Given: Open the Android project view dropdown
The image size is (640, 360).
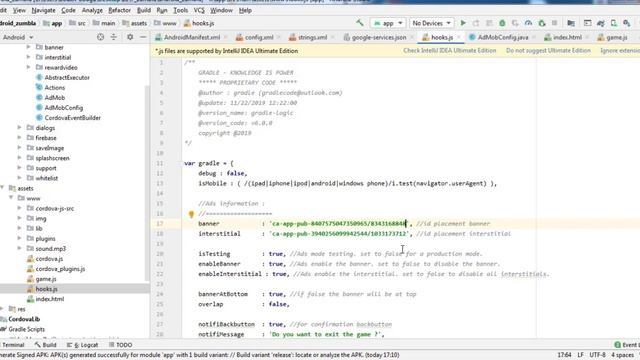Looking at the screenshot, I should pyautogui.click(x=18, y=37).
